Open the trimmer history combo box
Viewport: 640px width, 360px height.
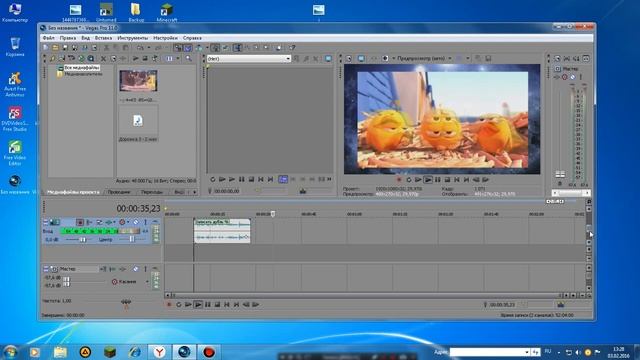point(249,59)
